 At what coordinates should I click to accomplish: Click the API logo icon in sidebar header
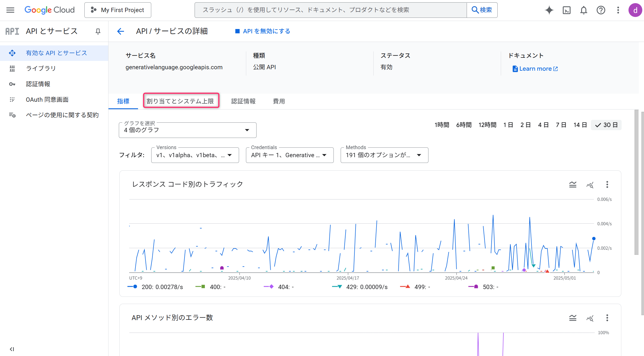pyautogui.click(x=12, y=31)
